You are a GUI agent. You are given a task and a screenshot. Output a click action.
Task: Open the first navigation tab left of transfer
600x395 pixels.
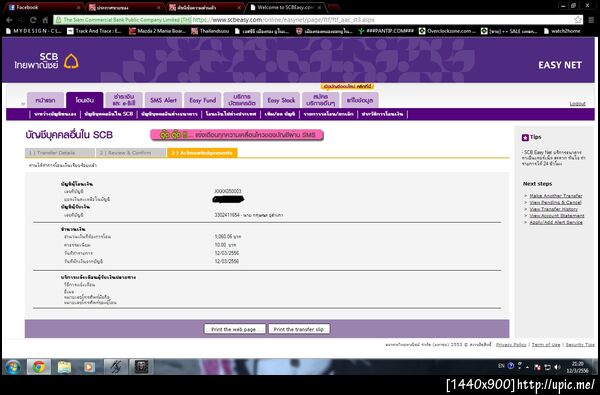[45, 100]
